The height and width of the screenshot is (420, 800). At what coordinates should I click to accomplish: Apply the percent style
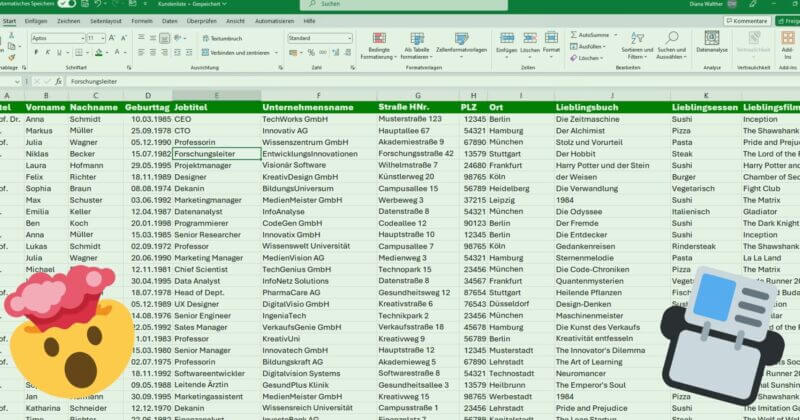pos(311,53)
